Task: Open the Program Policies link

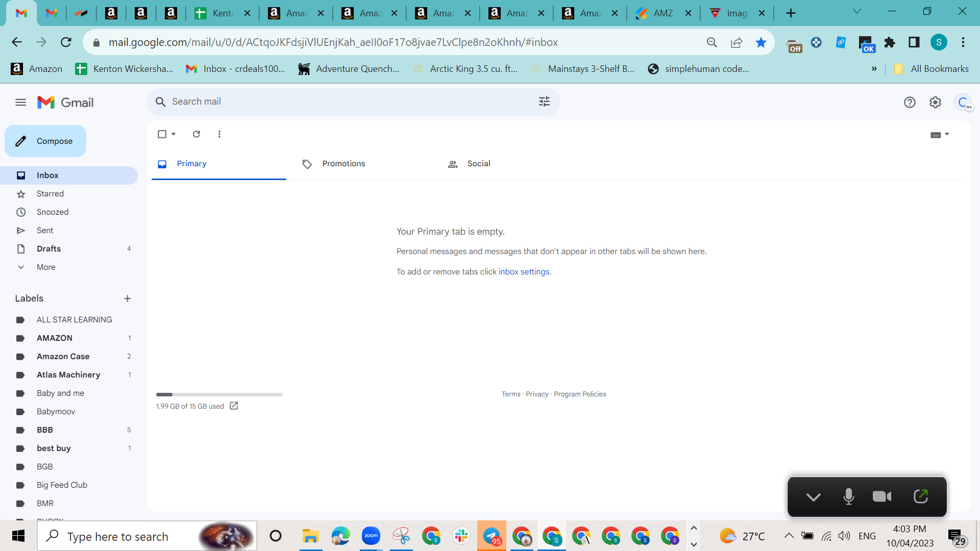Action: (580, 394)
